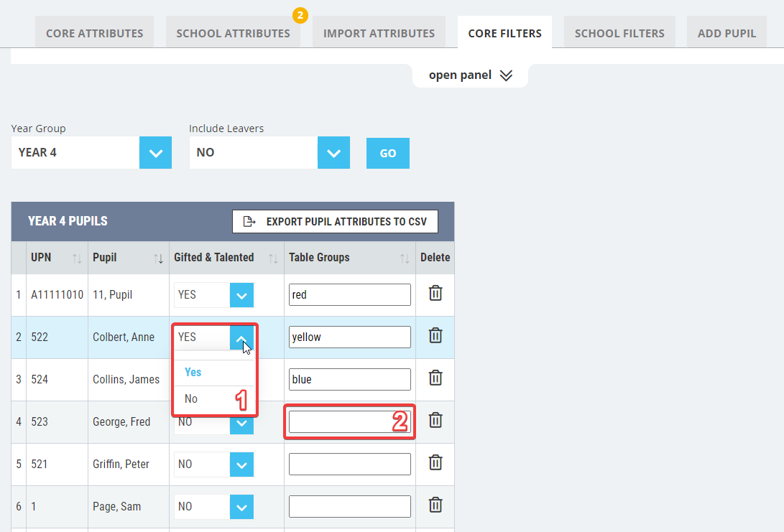The image size is (784, 532).
Task: Click the GO button
Action: point(388,154)
